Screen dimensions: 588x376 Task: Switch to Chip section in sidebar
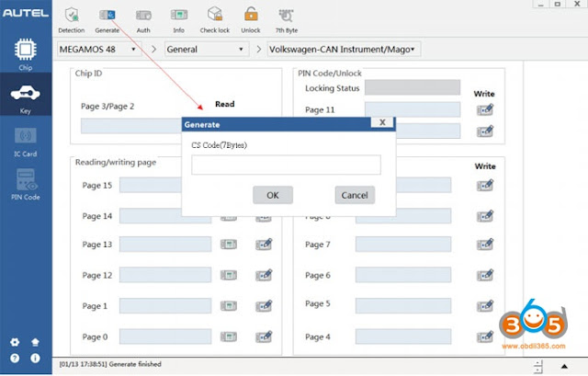(x=26, y=54)
